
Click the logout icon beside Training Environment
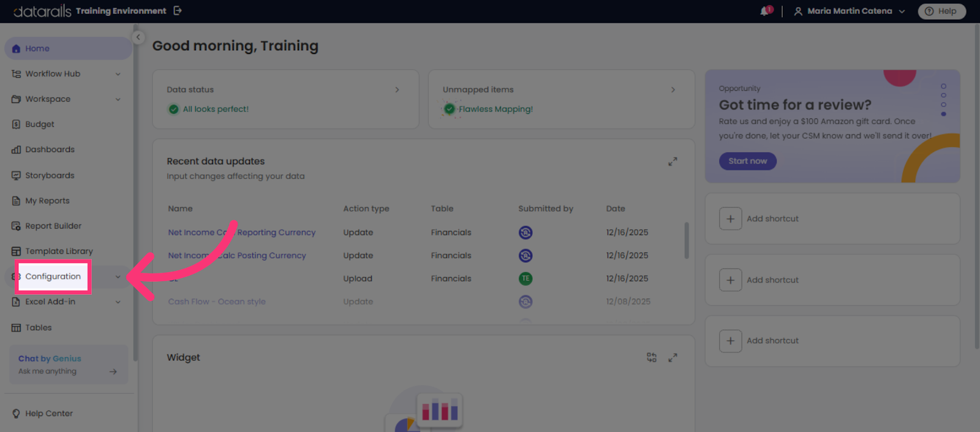pyautogui.click(x=178, y=10)
